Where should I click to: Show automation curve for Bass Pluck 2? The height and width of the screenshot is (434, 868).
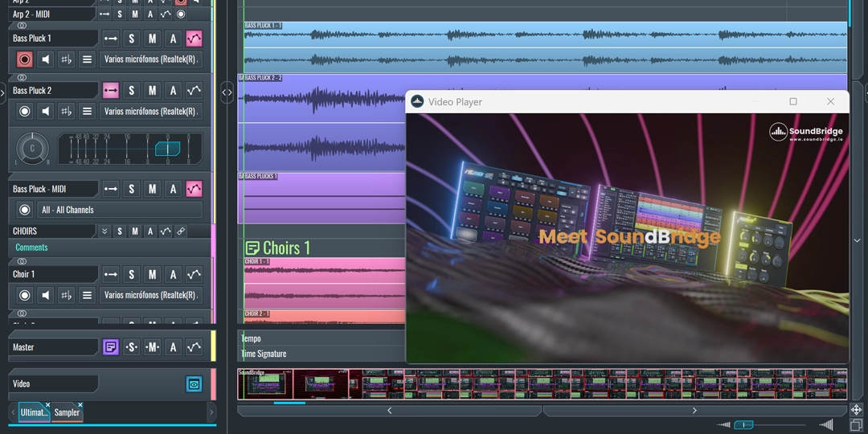[194, 90]
